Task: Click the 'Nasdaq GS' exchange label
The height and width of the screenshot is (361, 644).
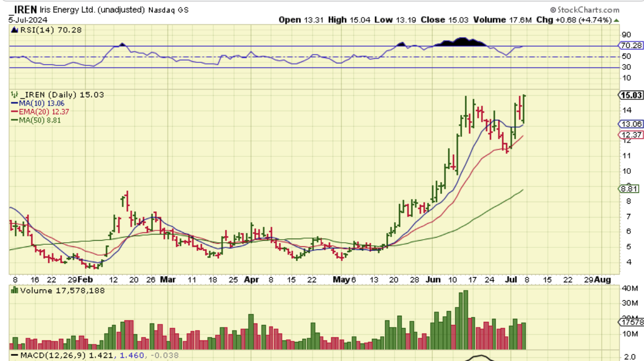Action: pyautogui.click(x=167, y=10)
